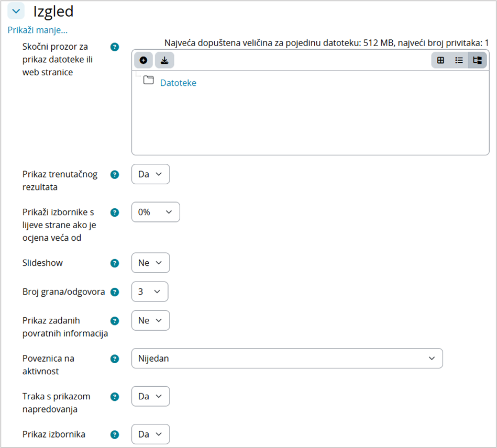This screenshot has width=497, height=448.
Task: Open the Slideshow dropdown
Action: (x=150, y=263)
